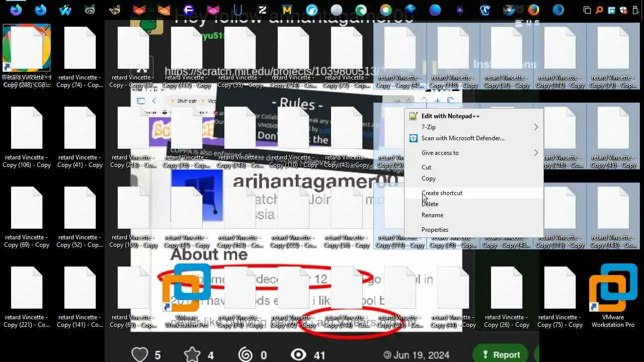Image resolution: width=644 pixels, height=362 pixels.
Task: Click the Report button on Scratch page
Action: click(500, 354)
